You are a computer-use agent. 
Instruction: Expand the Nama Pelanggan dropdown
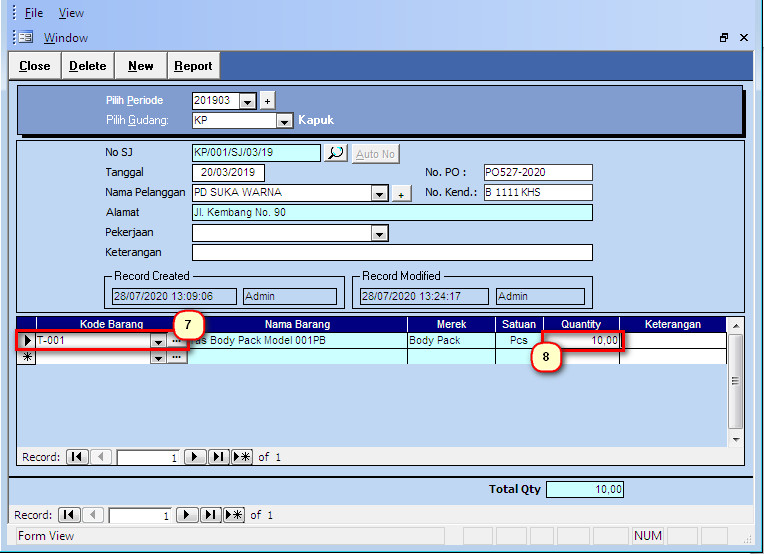[380, 194]
